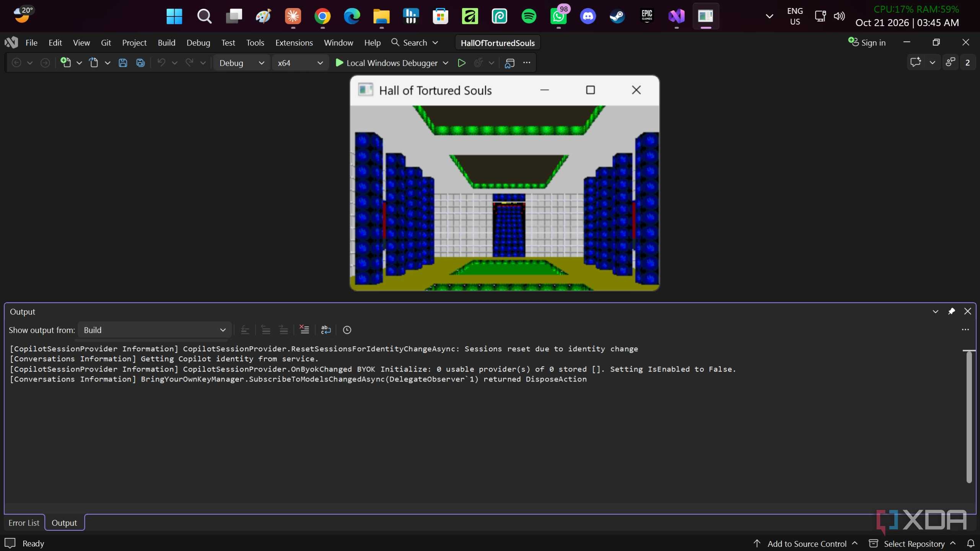Click the Redo arrow icon
Image resolution: width=980 pixels, height=551 pixels.
(x=189, y=62)
